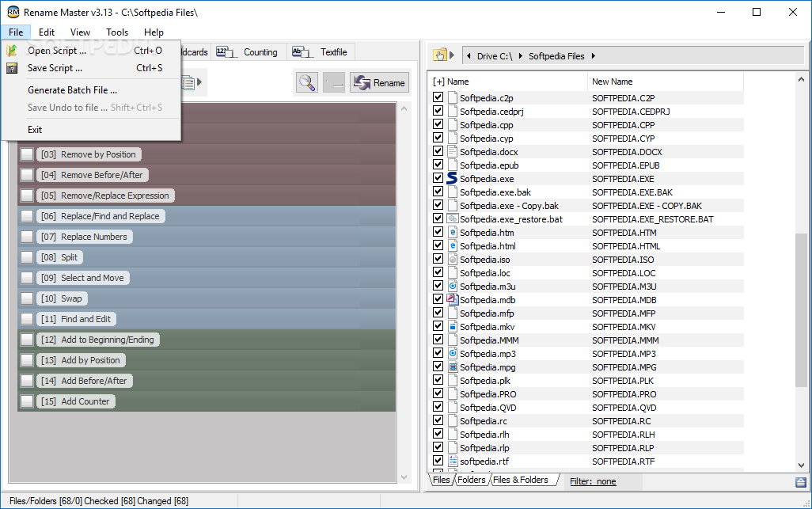Click the file list scrollbar down arrow
This screenshot has height=509, width=812.
801,465
